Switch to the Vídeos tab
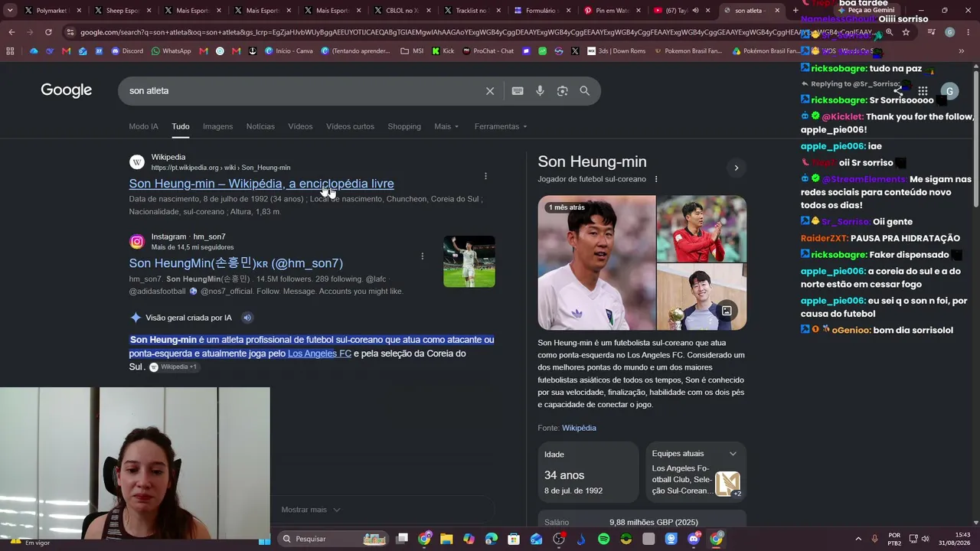This screenshot has height=551, width=980. [300, 126]
